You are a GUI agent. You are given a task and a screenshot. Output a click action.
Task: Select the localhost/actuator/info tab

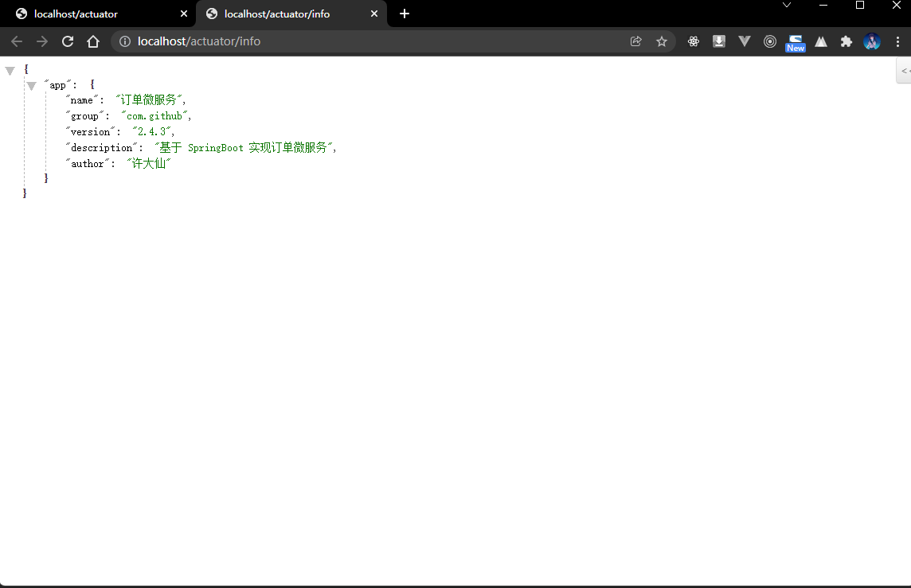[291, 14]
